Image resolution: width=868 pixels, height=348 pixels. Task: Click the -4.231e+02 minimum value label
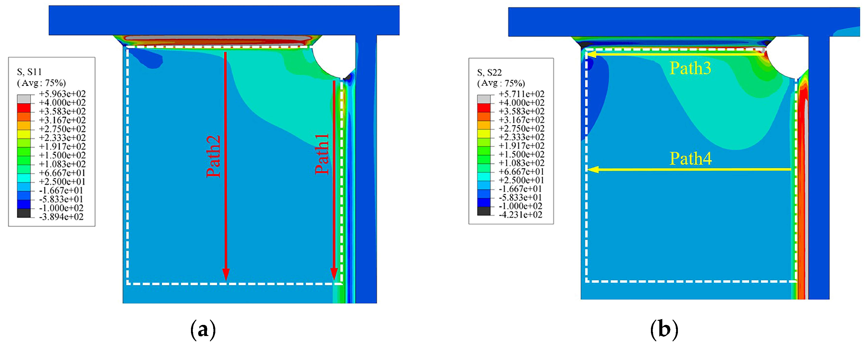[521, 215]
